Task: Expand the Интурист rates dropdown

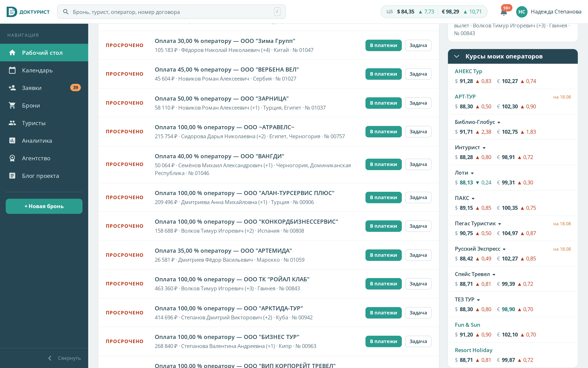Action: (484, 148)
